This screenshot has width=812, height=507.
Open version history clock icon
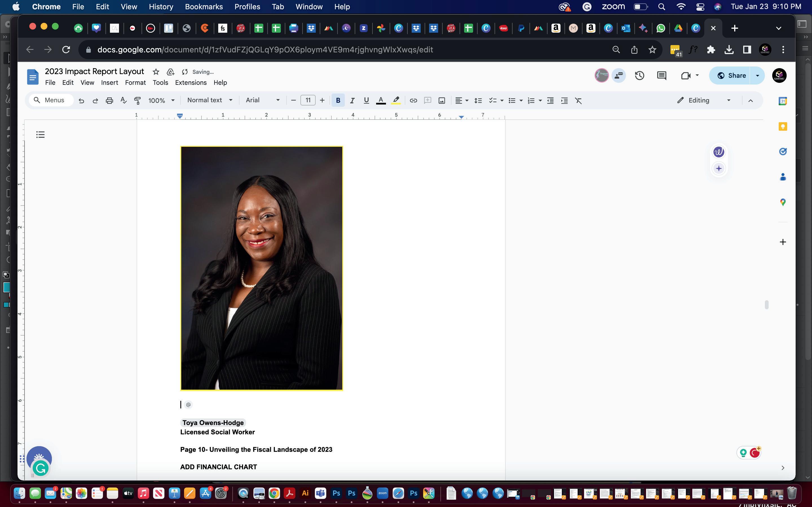pyautogui.click(x=639, y=75)
